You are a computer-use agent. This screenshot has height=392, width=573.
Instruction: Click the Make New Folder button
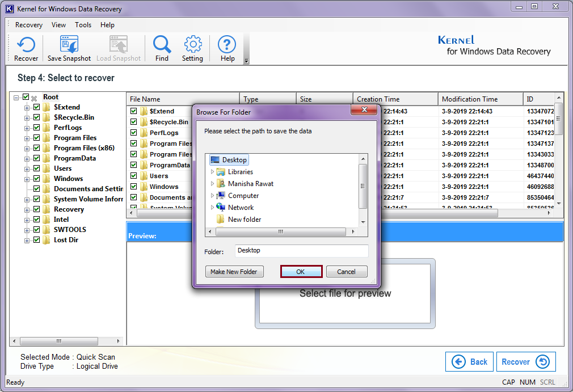234,272
